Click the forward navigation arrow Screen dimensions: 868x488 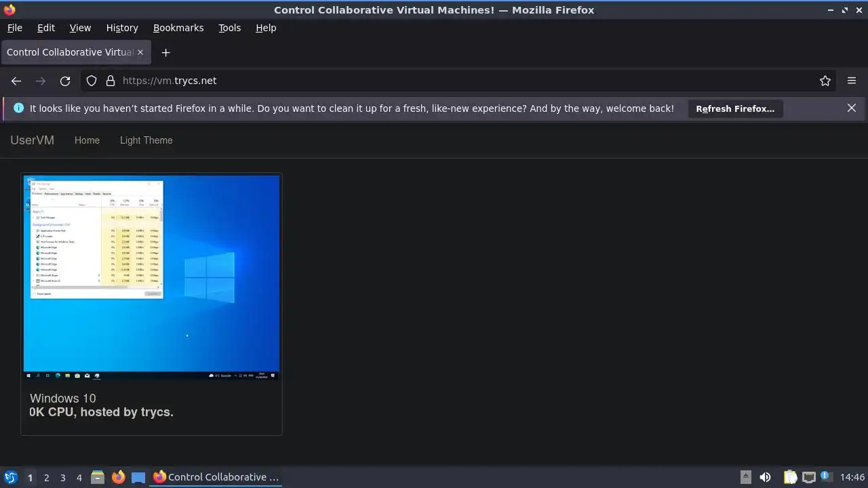(41, 81)
